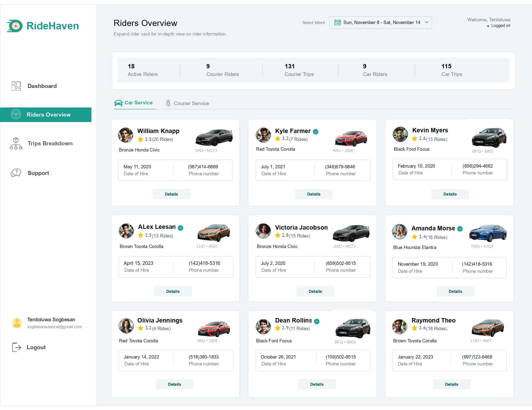
Task: Select the Car Service tab
Action: [x=134, y=103]
